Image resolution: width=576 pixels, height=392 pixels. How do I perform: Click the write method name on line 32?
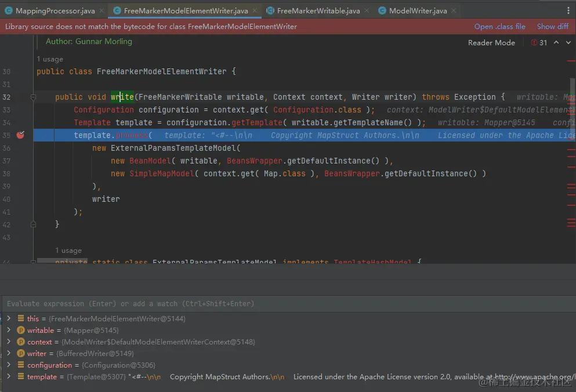tap(122, 97)
